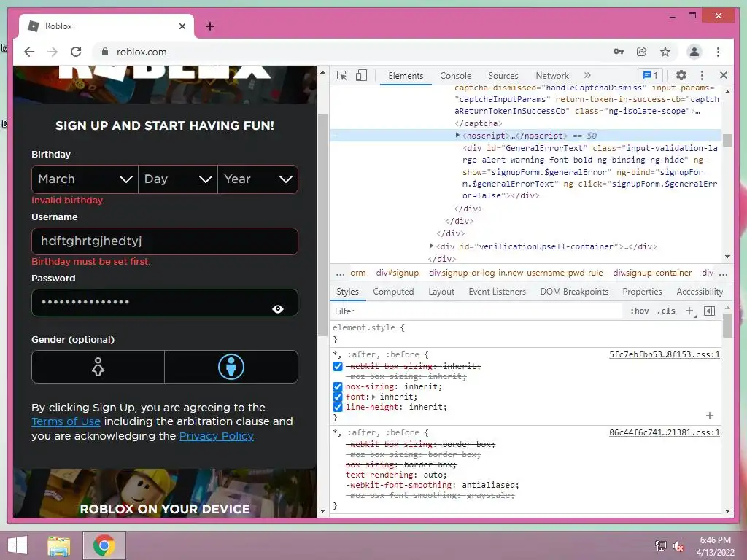
Task: Switch to the Console tab
Action: [455, 76]
